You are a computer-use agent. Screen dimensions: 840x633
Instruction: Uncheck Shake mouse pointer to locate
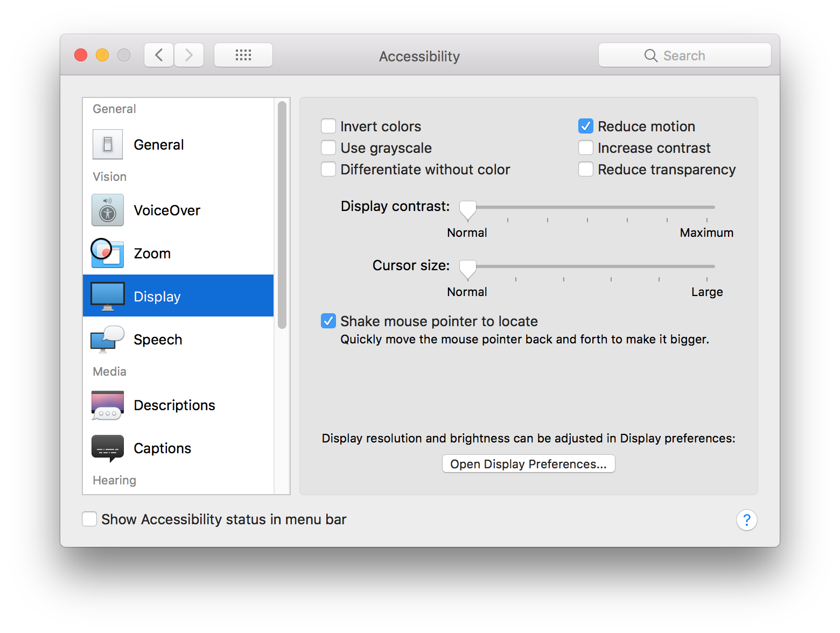328,321
